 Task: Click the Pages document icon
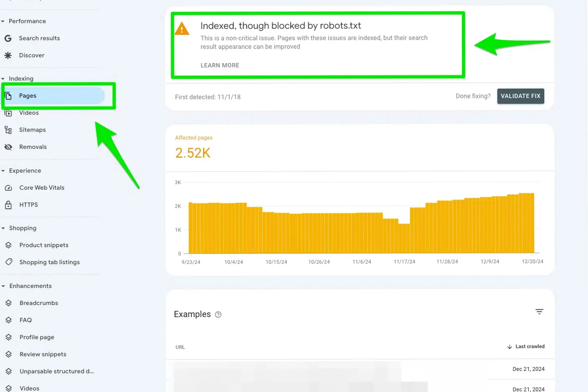(x=8, y=96)
